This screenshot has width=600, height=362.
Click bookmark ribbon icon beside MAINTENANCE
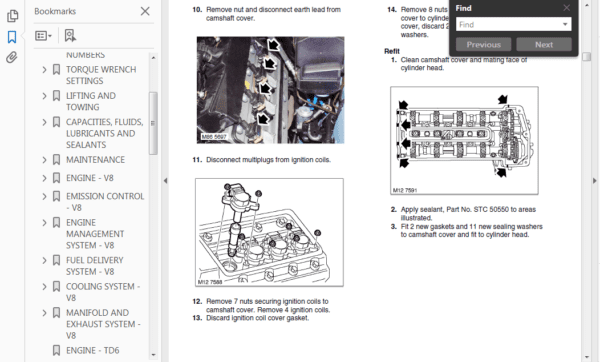[56, 160]
